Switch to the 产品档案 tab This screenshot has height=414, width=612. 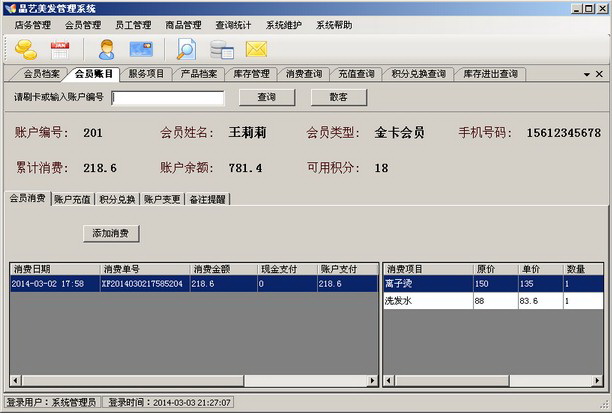tap(199, 74)
